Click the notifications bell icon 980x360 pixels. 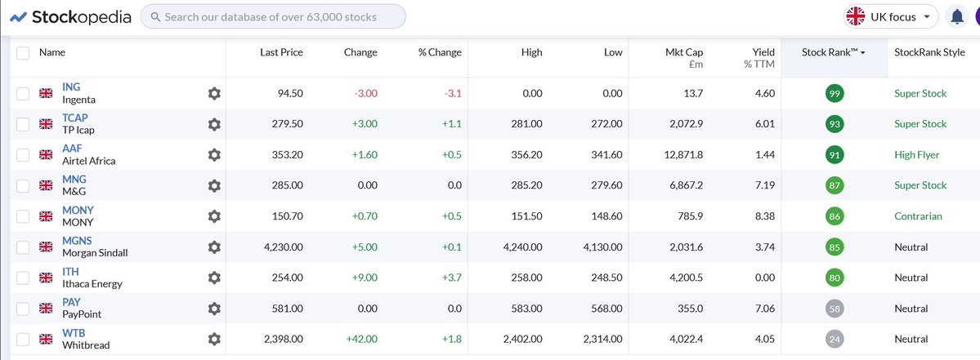957,17
